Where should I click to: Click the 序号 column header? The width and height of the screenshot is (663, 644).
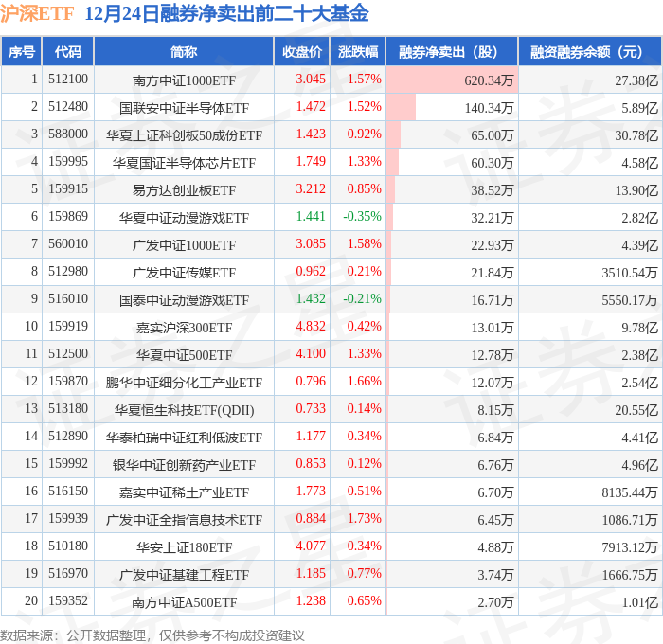pyautogui.click(x=22, y=51)
